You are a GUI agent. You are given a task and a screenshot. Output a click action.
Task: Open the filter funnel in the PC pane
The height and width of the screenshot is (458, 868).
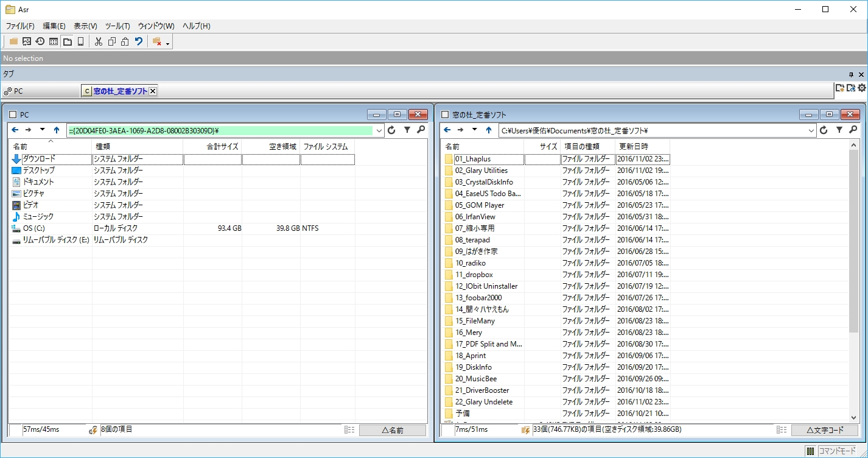coord(407,130)
